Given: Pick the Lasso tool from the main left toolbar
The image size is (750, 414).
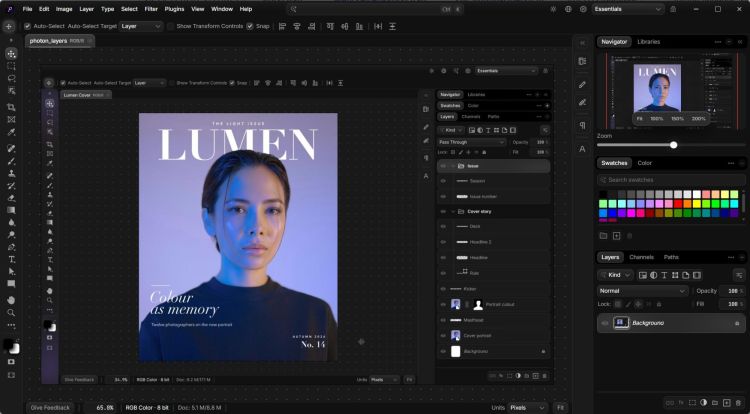Looking at the screenshot, I should 11,78.
